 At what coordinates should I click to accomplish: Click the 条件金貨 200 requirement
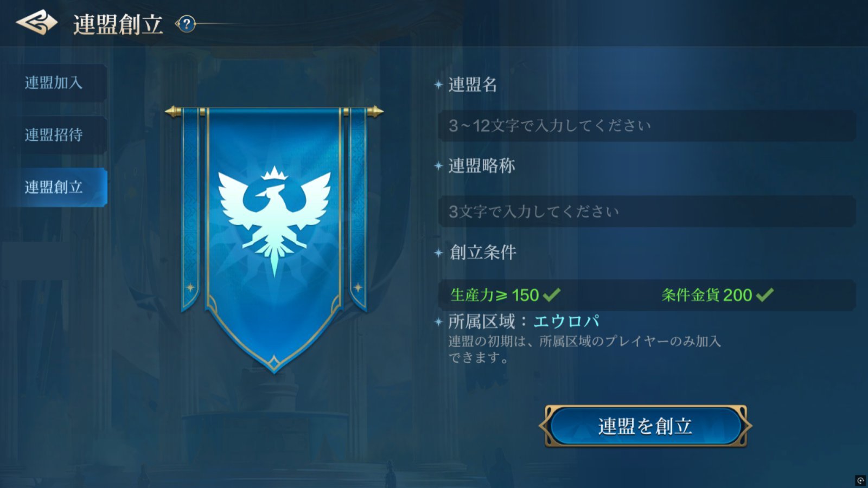tap(707, 295)
